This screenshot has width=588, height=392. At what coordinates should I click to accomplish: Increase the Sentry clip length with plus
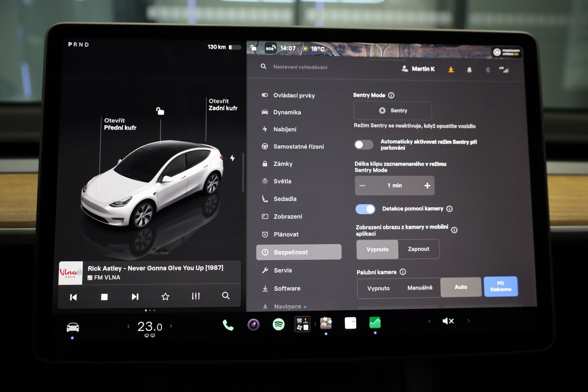pos(427,186)
